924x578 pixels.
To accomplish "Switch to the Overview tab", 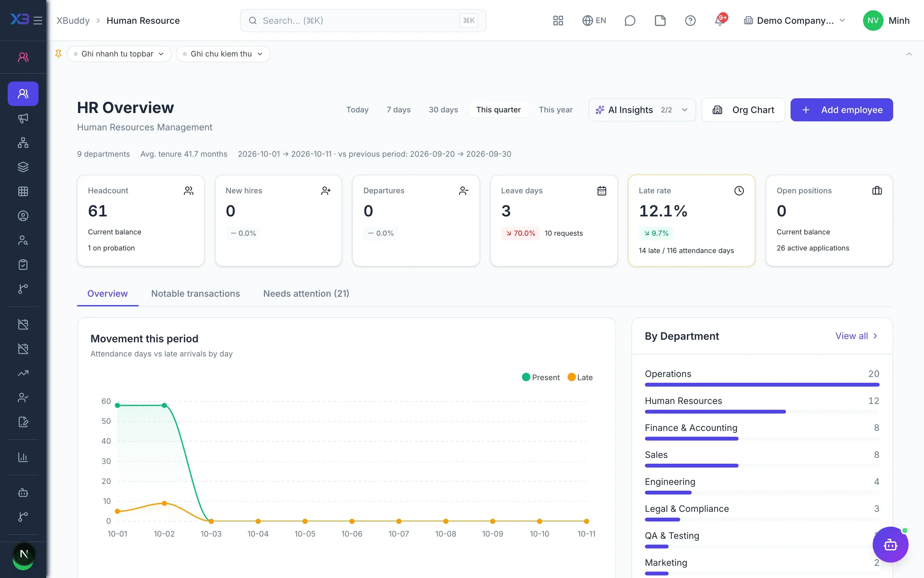I will coord(108,293).
